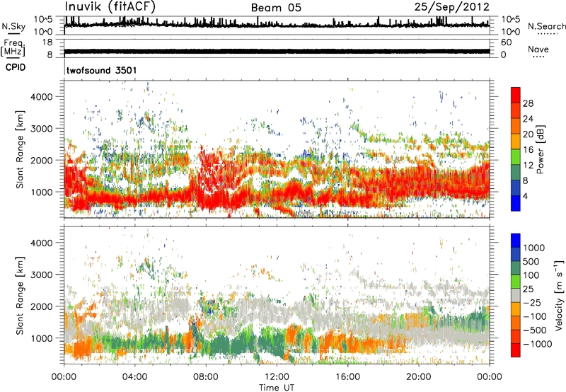
Task: Click the '-25' tick on velocity scale
Action: click(x=532, y=302)
